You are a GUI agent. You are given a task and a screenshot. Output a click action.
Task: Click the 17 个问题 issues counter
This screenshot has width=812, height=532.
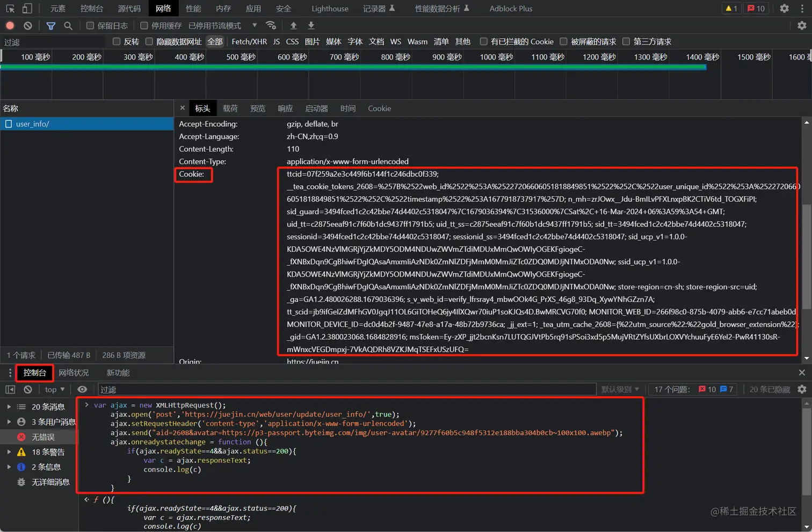pyautogui.click(x=693, y=389)
